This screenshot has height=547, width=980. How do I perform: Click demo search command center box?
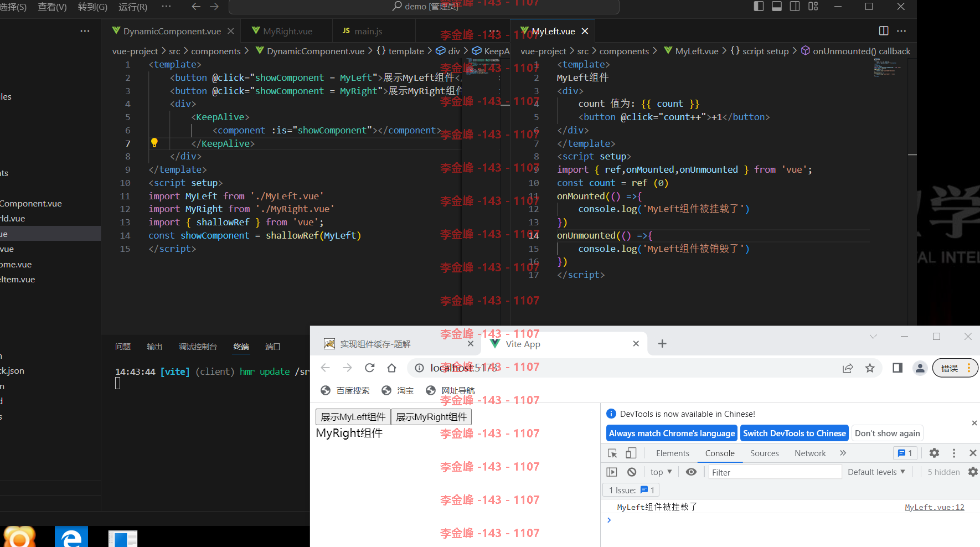(x=424, y=7)
